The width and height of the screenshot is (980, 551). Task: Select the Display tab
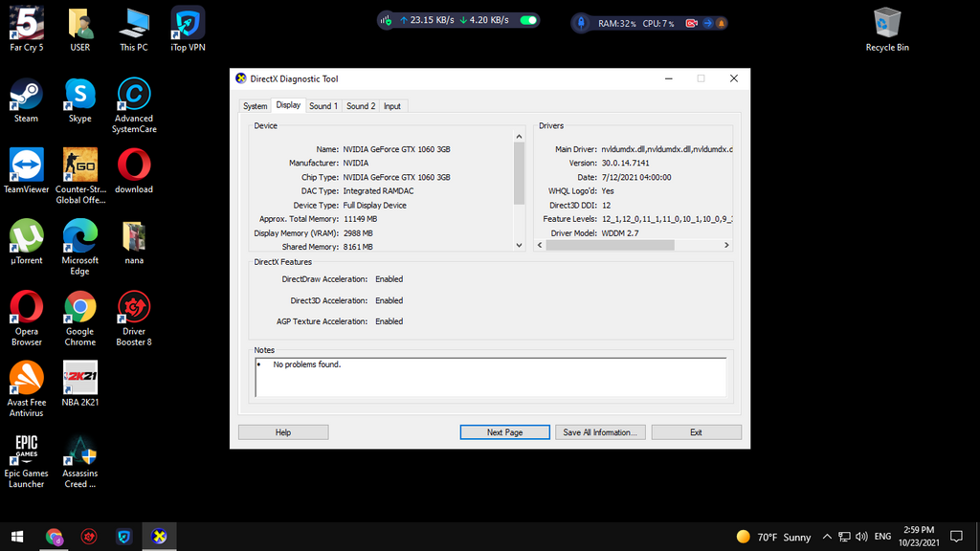point(288,105)
